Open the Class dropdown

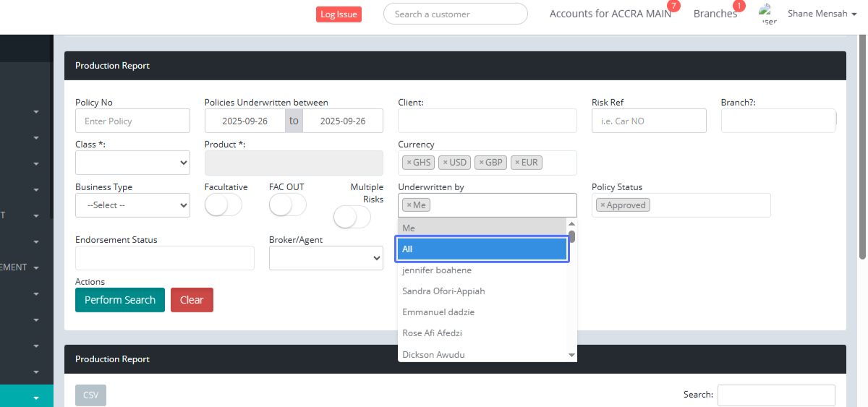coord(132,163)
